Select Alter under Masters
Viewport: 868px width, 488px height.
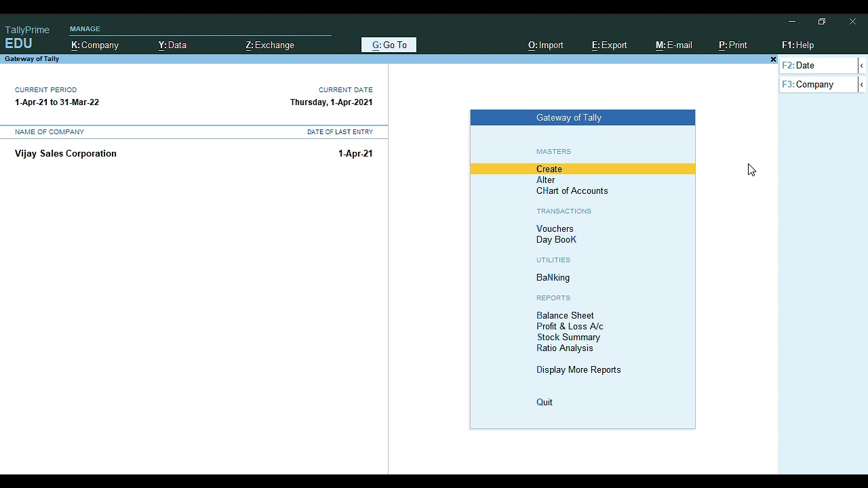[x=546, y=180]
